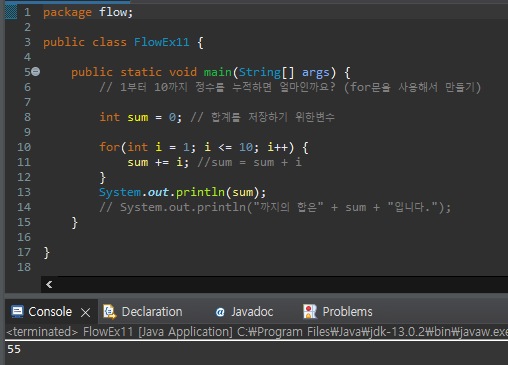Viewport: 508px width, 365px height.
Task: Click the String type in main signature
Action: [x=260, y=72]
